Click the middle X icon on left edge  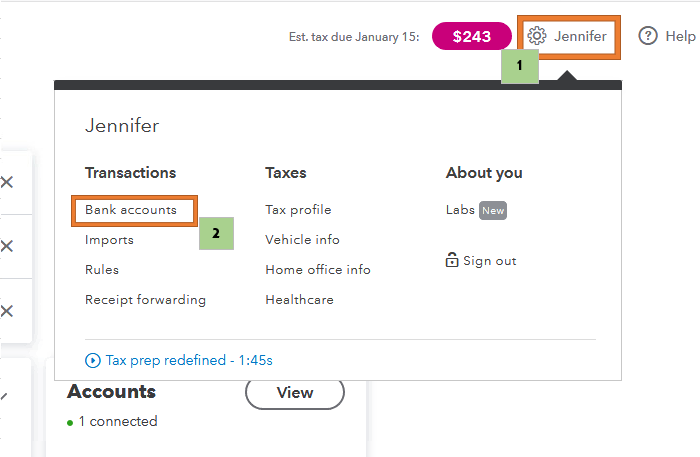pyautogui.click(x=7, y=246)
